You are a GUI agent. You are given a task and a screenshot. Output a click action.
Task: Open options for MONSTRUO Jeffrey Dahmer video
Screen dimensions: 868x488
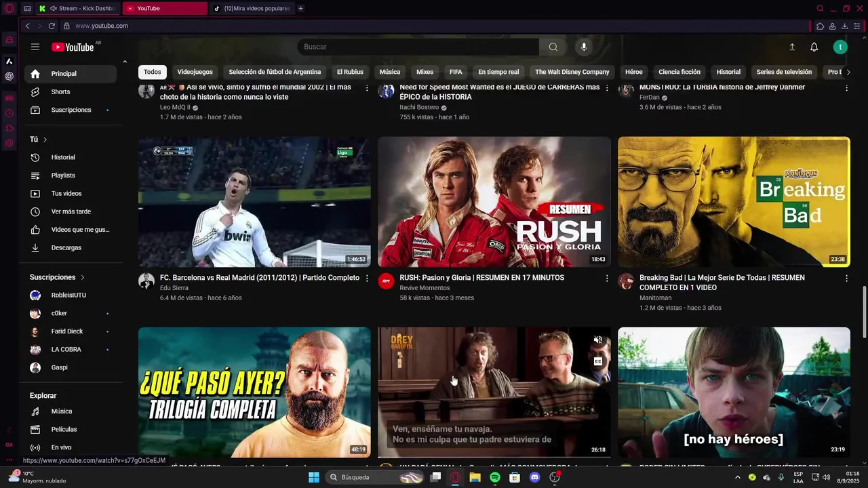pos(846,88)
